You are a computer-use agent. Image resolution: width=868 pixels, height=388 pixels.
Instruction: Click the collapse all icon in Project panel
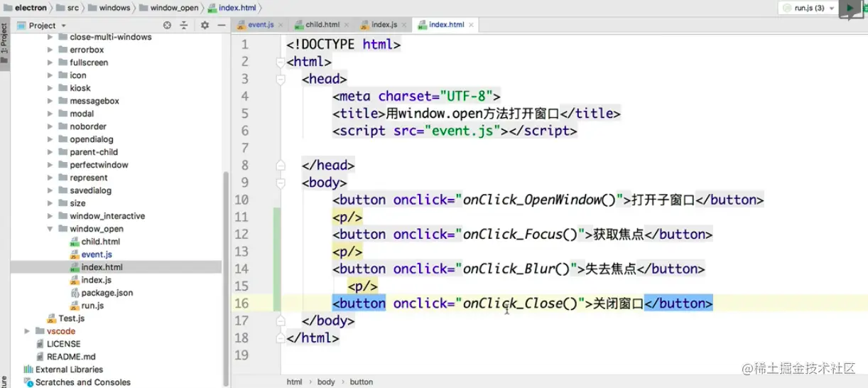coord(184,25)
